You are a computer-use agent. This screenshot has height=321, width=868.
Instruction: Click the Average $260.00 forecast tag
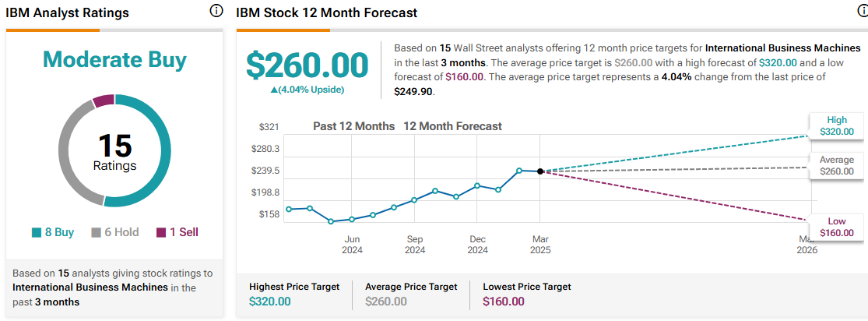(836, 166)
